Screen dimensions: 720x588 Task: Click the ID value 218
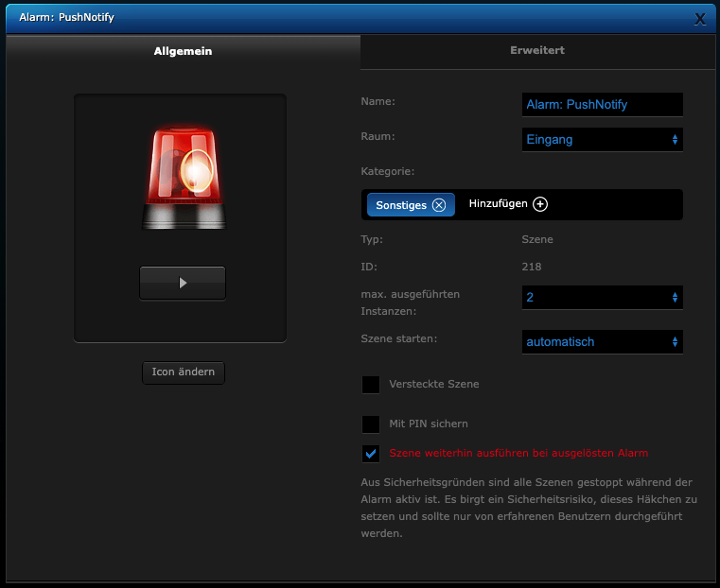click(x=532, y=267)
